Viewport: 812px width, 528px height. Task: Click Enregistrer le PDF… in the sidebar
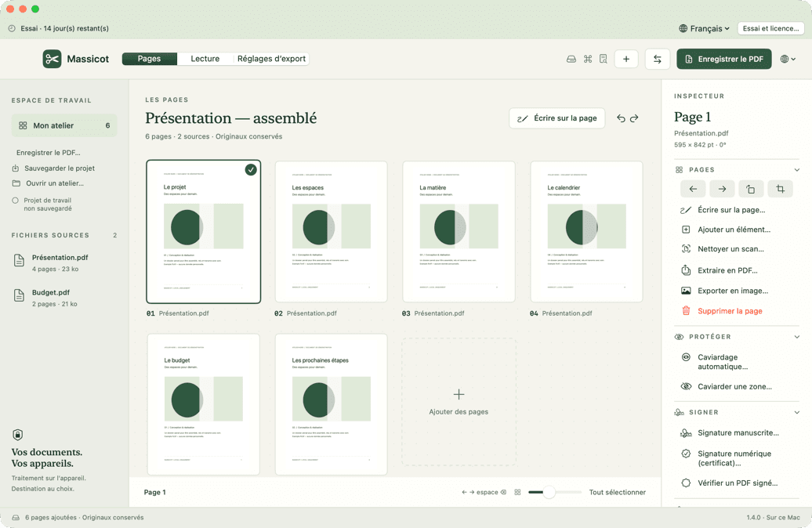pos(48,153)
